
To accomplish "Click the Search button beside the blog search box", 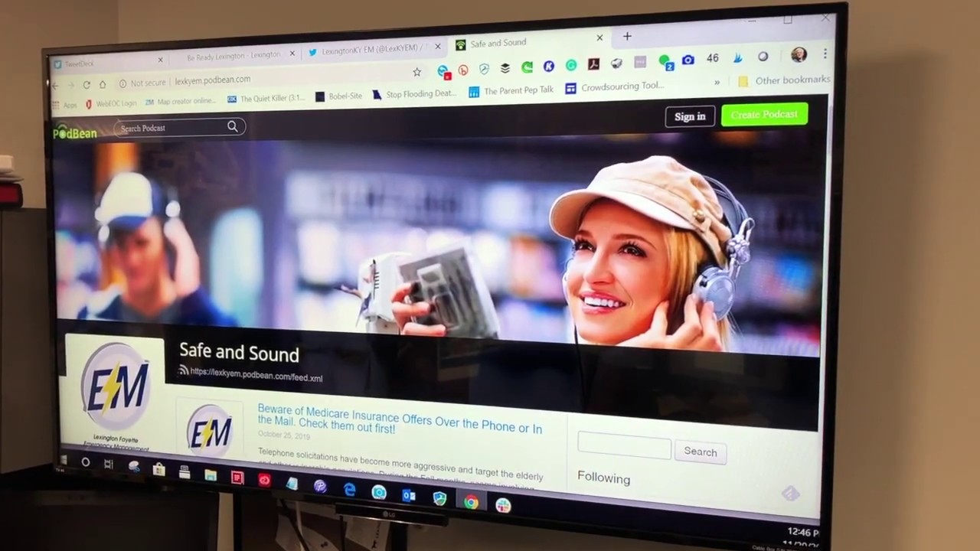I will coord(701,452).
